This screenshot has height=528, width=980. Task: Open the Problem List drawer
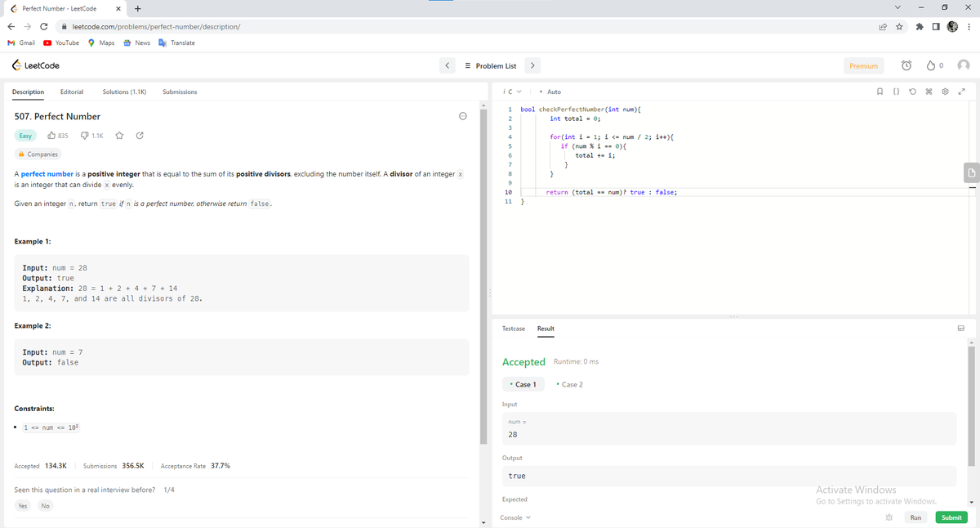(490, 65)
